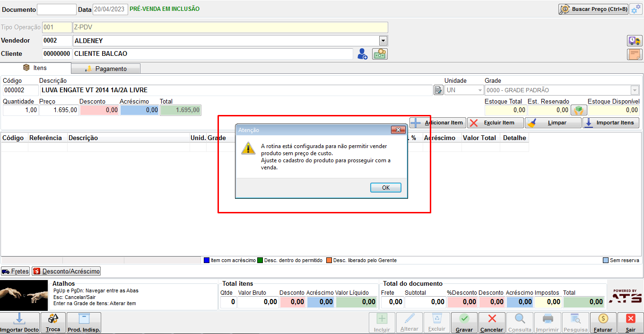Screen dimensions: 644x334
Task: Click OK in the Atenção dialog
Action: click(386, 188)
